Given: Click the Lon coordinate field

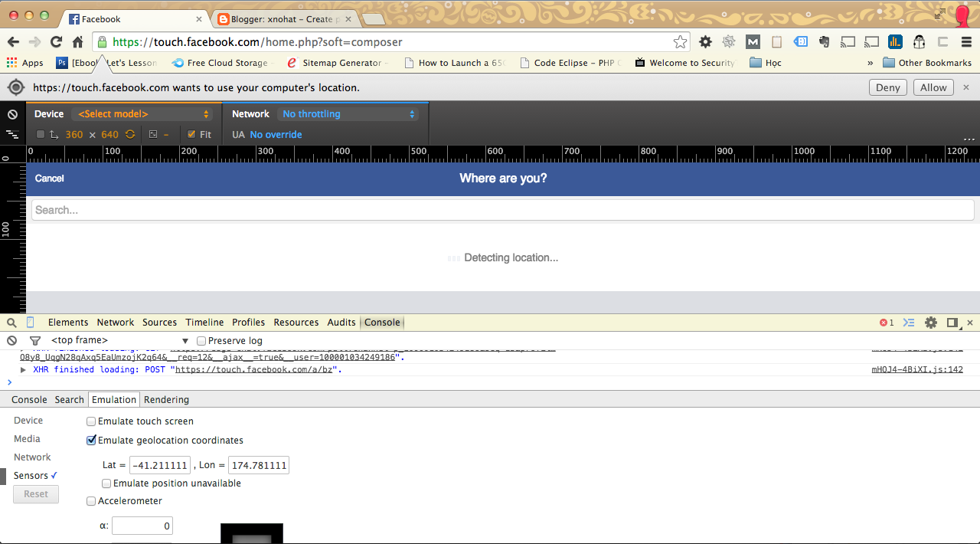Looking at the screenshot, I should click(x=259, y=465).
